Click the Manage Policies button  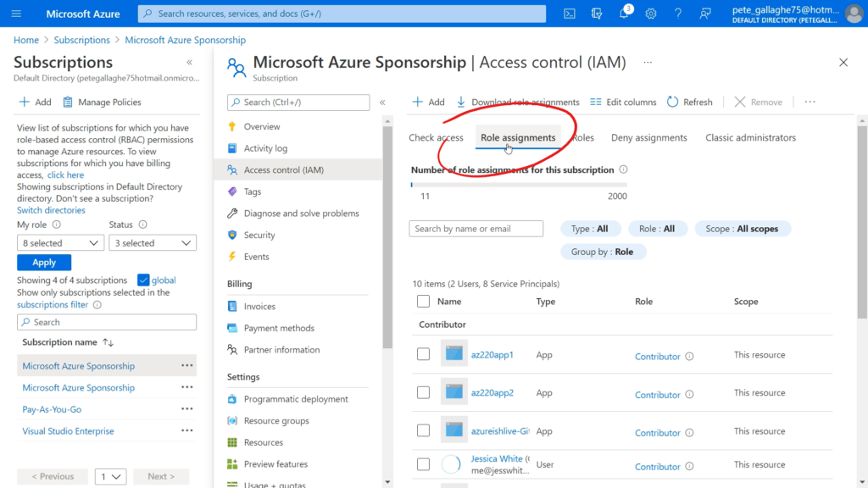[x=102, y=102]
